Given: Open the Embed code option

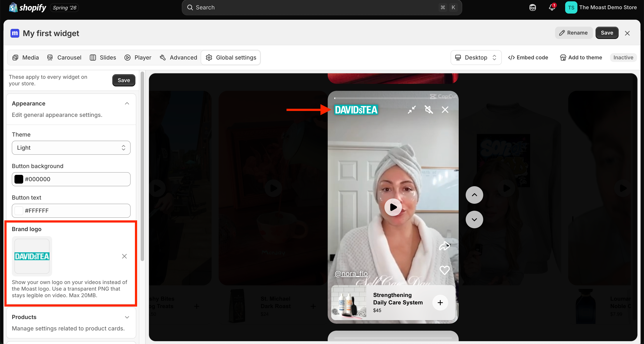Looking at the screenshot, I should coord(528,58).
